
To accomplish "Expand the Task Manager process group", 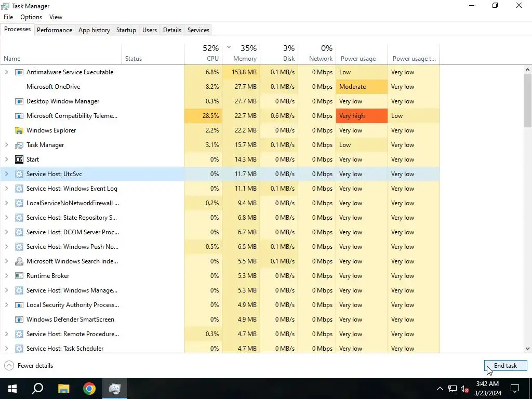I will click(x=6, y=145).
